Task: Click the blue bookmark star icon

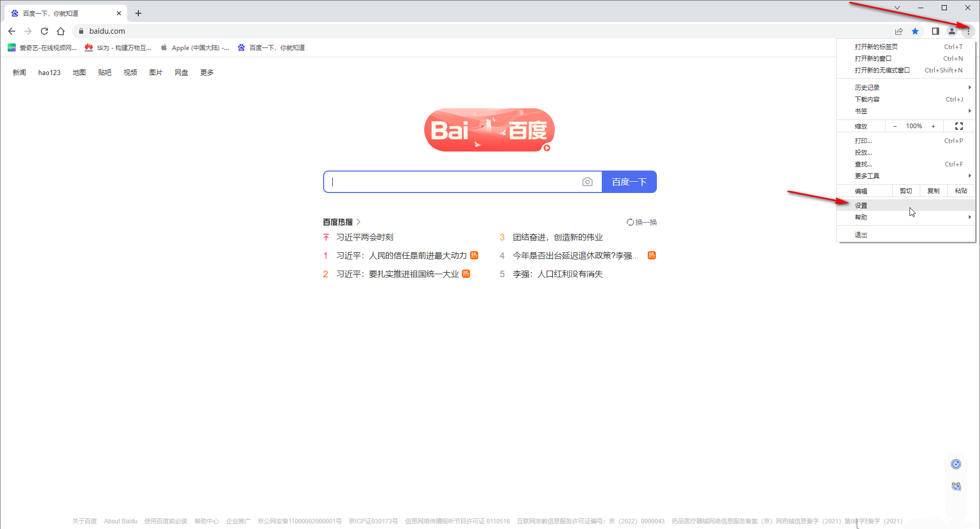Action: 915,31
